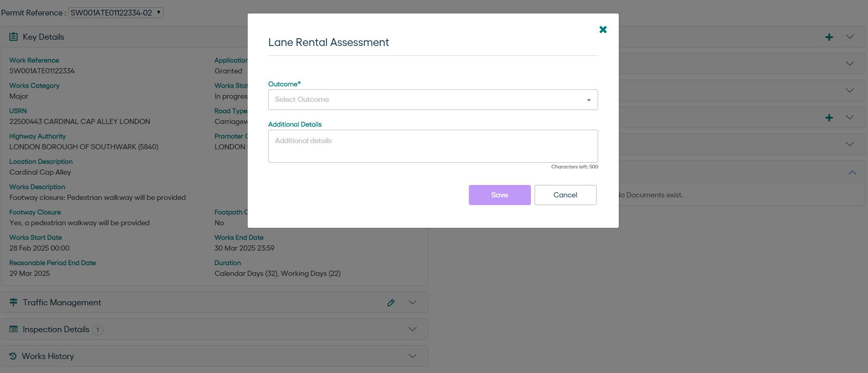This screenshot has height=373, width=868.
Task: Click the Inspection Details list icon
Action: pyautogui.click(x=13, y=329)
